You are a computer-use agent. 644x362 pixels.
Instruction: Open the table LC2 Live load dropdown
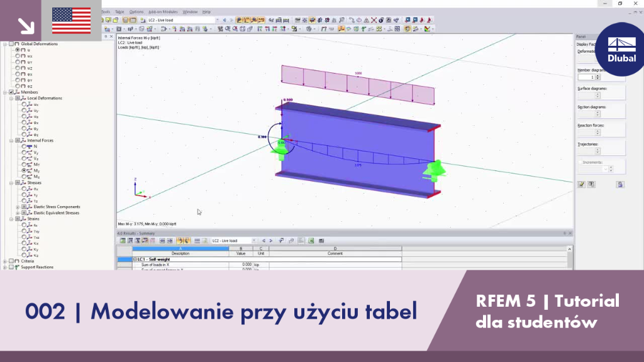point(254,241)
